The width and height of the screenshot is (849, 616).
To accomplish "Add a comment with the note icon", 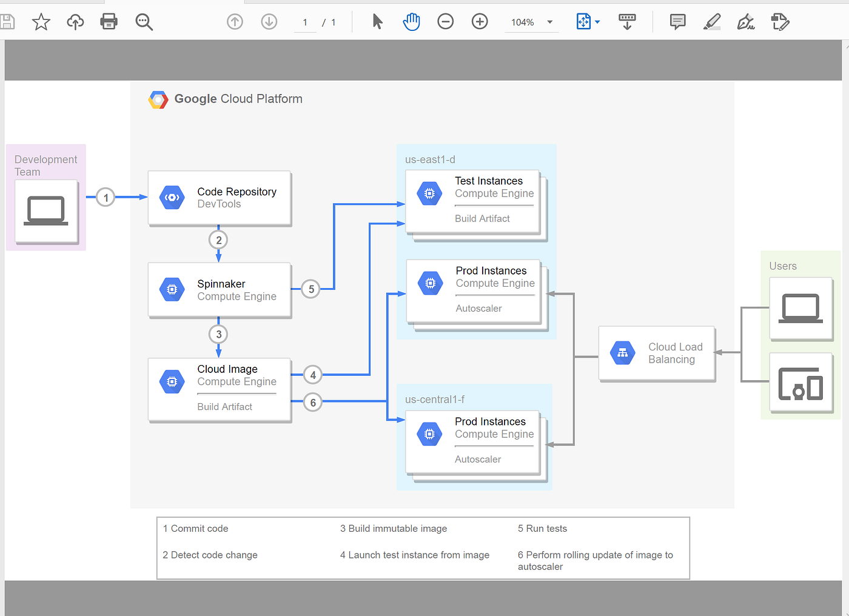I will point(677,22).
